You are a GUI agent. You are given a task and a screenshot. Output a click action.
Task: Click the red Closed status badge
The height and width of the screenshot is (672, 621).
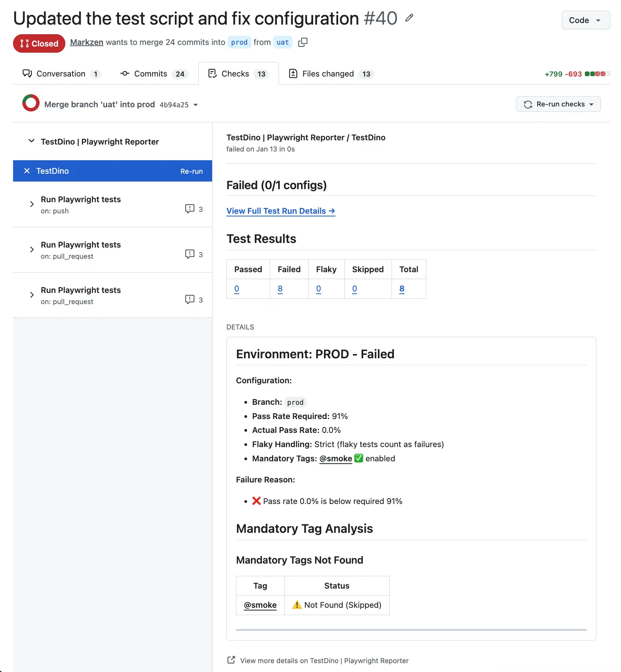pyautogui.click(x=39, y=43)
